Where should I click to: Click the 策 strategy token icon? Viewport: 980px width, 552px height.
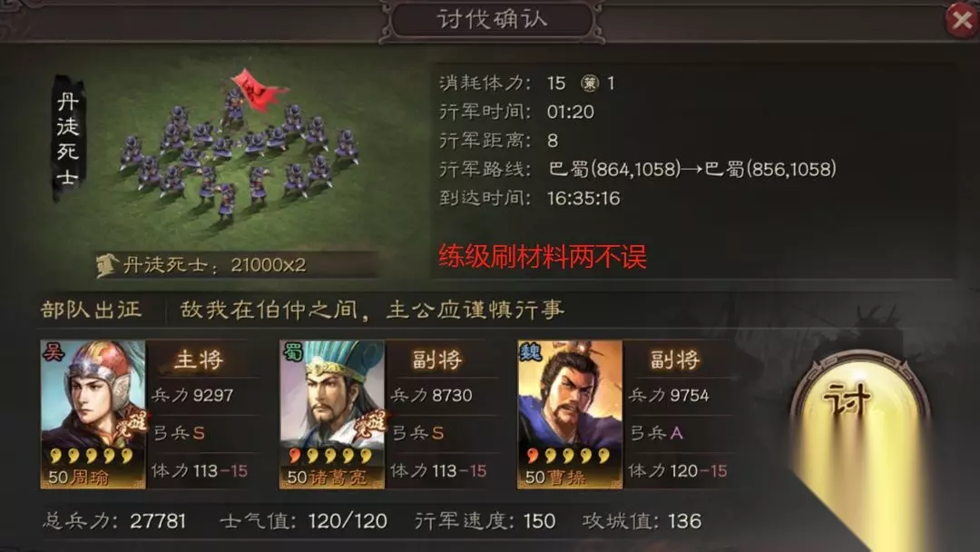590,84
